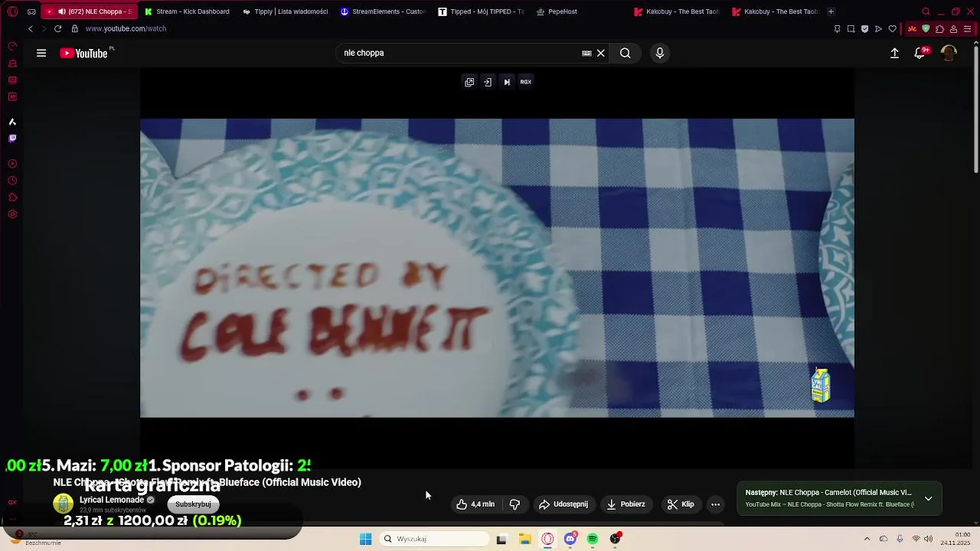Open YouTube notifications bell
The width and height of the screenshot is (980, 551).
[x=920, y=53]
